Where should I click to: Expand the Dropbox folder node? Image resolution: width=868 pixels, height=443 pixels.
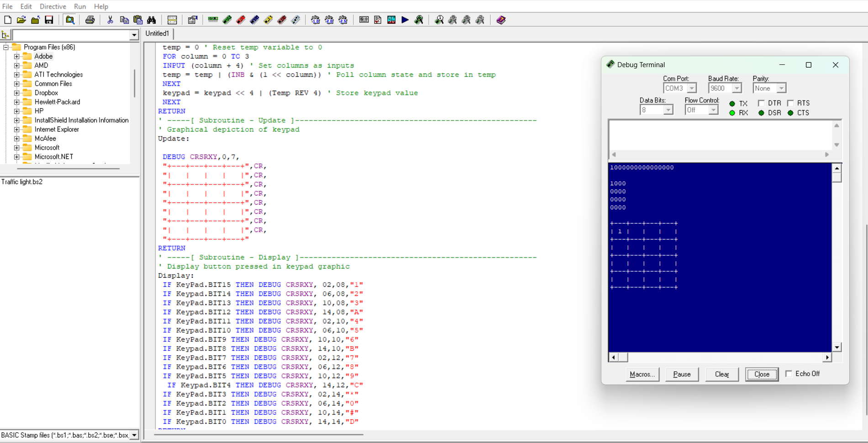tap(16, 93)
